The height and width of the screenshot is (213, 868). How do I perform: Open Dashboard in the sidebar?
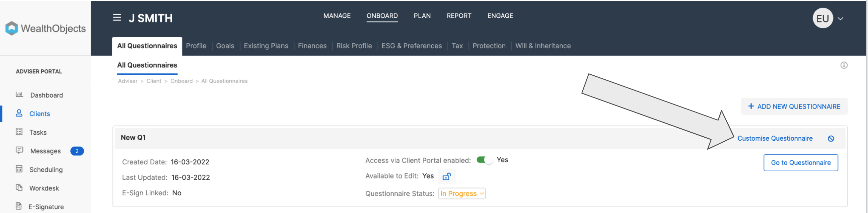(46, 95)
